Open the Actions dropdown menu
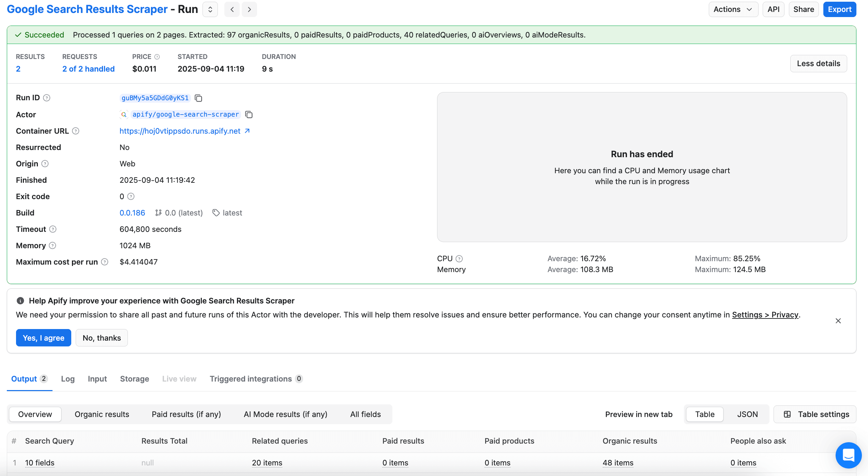The height and width of the screenshot is (476, 868). pyautogui.click(x=733, y=9)
